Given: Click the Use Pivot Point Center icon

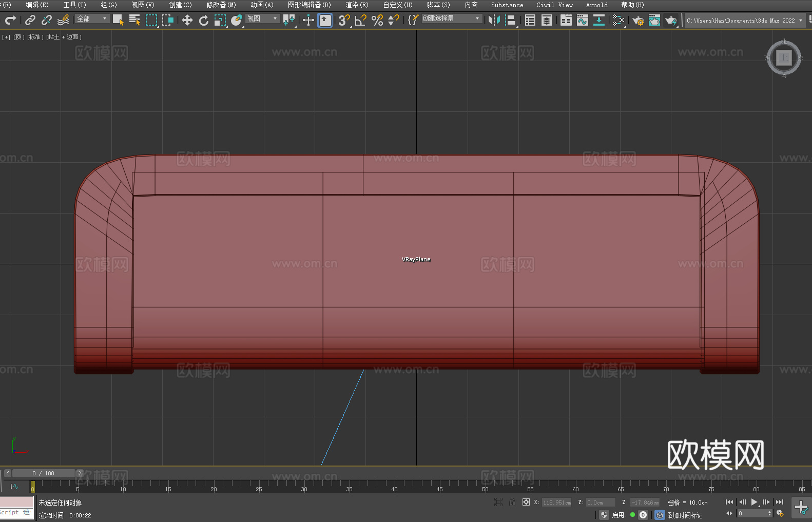Looking at the screenshot, I should click(289, 20).
